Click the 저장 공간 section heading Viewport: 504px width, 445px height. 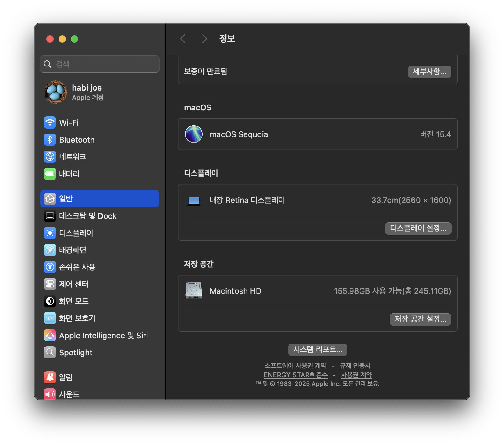199,264
